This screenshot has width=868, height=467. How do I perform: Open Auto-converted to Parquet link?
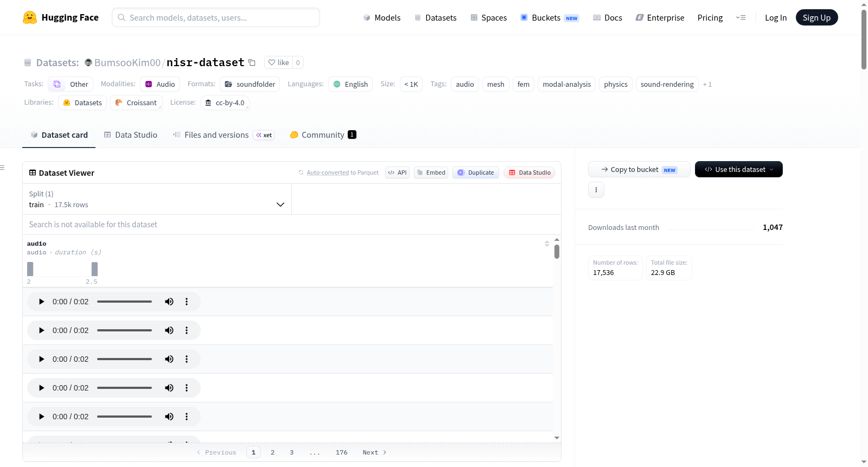coord(328,172)
